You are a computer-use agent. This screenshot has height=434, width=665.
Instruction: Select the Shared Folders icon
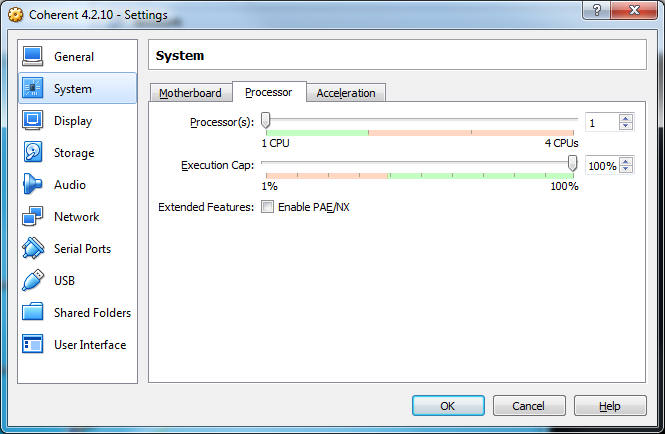click(33, 313)
